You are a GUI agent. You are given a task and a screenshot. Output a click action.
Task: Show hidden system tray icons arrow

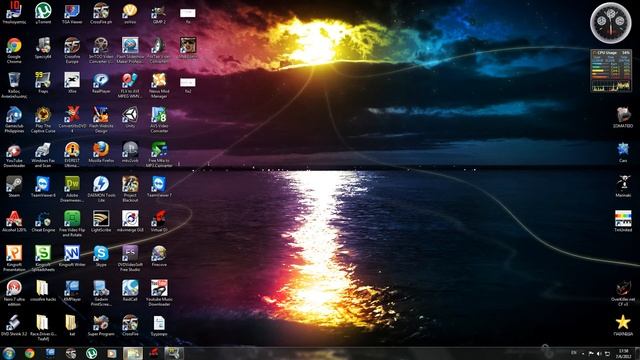click(583, 353)
